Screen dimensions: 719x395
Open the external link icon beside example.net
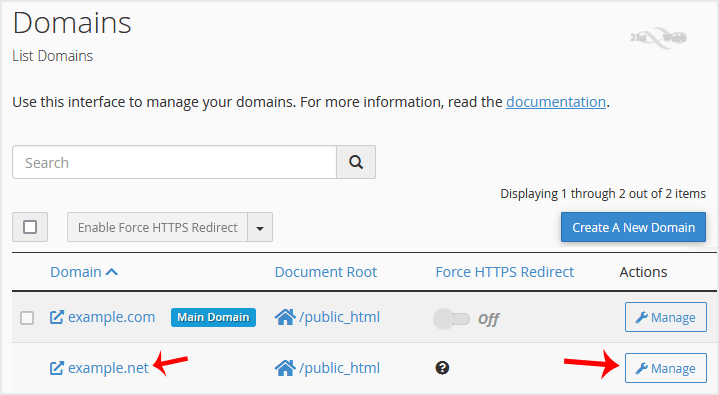click(x=57, y=368)
